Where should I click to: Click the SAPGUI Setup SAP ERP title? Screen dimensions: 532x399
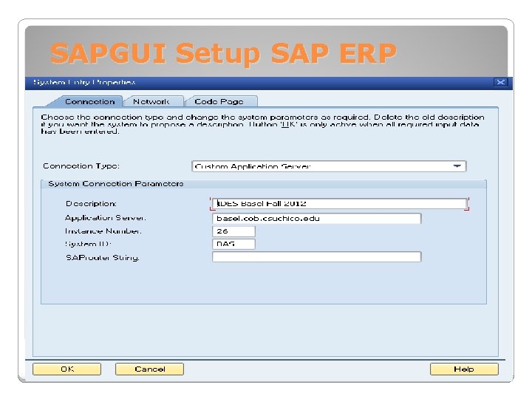[223, 54]
